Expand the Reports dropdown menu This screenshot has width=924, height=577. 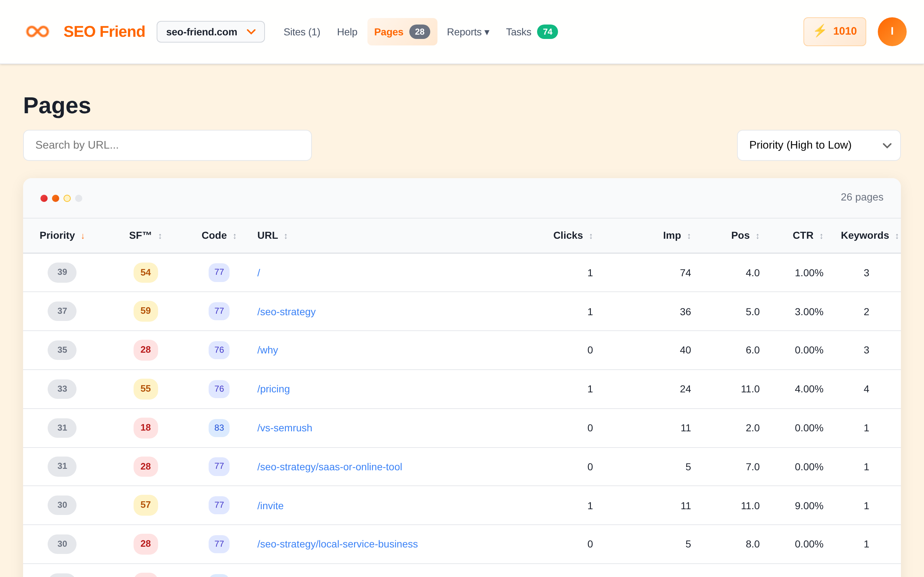468,32
